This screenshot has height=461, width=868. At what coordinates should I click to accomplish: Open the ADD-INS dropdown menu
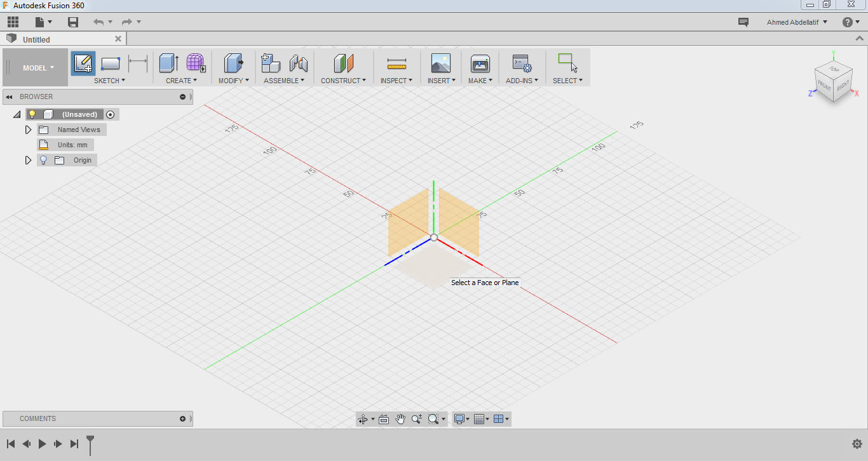pos(522,81)
